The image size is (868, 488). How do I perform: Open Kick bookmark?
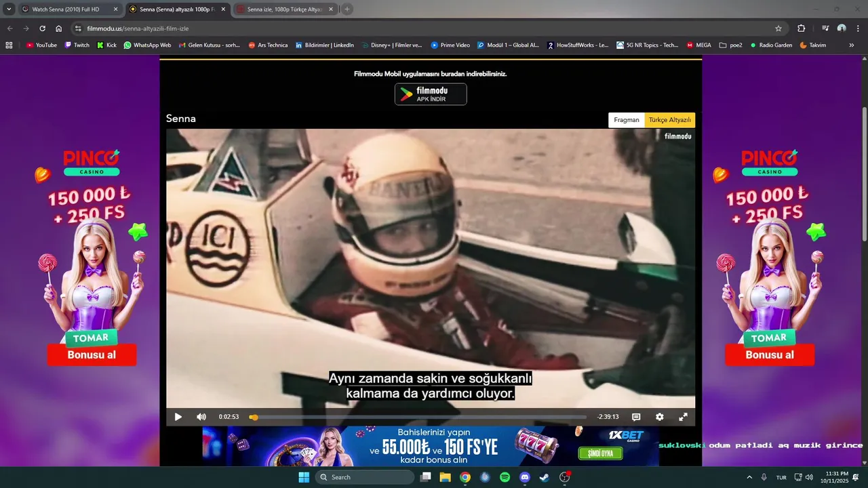tap(106, 45)
